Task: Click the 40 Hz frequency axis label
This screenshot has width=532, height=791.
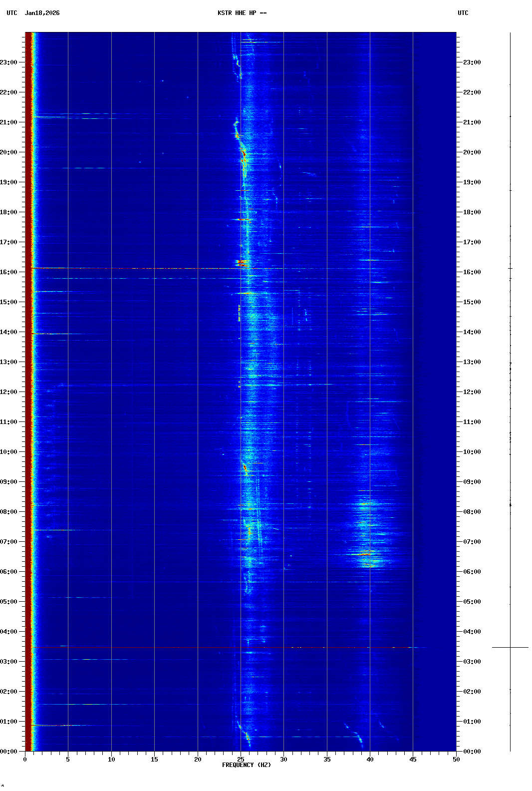Action: pos(370,759)
